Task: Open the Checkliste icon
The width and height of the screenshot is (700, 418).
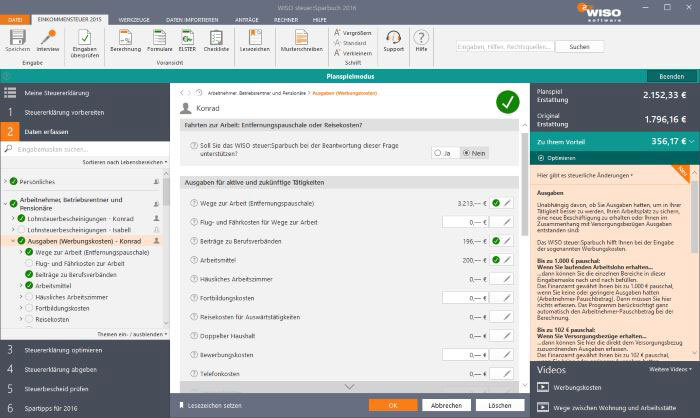Action: pos(215,37)
